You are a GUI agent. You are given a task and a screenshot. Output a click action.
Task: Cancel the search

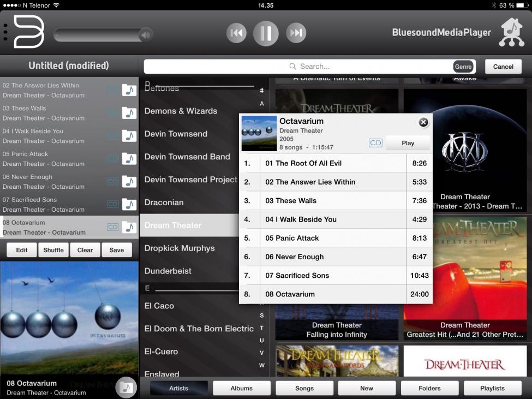point(503,67)
